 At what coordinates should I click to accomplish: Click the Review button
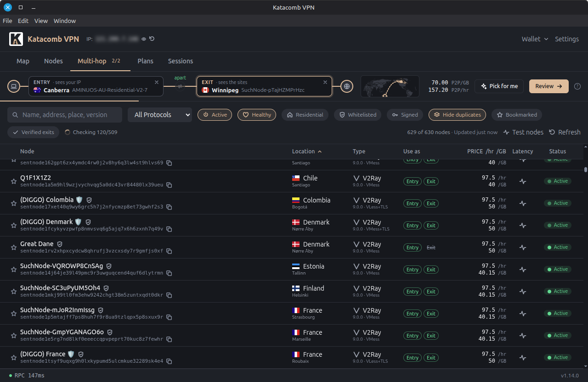549,86
